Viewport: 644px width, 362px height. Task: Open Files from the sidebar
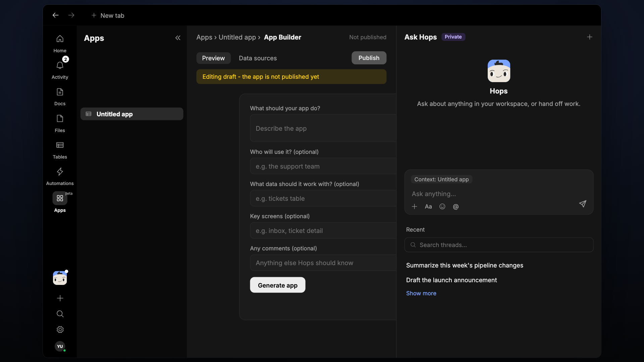coord(60,123)
